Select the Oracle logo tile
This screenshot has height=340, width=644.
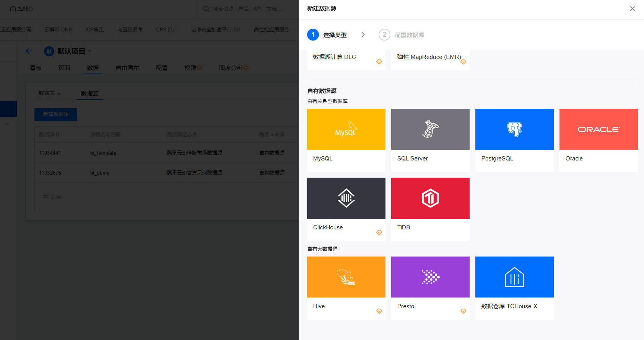click(598, 129)
